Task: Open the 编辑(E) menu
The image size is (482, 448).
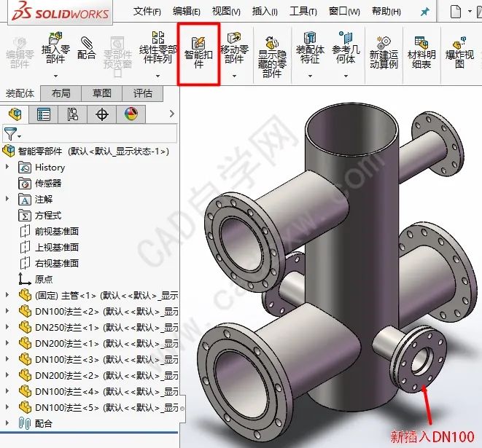Action: click(x=186, y=12)
